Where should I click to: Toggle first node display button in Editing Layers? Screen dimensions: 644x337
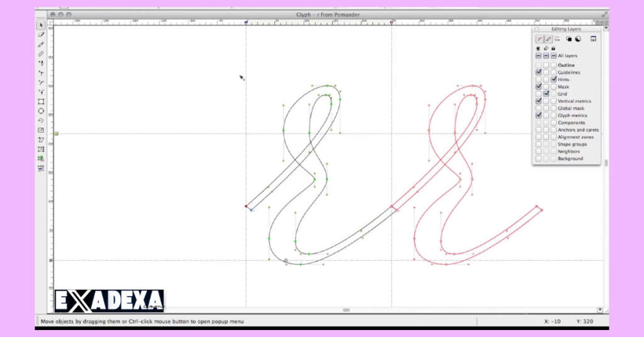tap(540, 39)
